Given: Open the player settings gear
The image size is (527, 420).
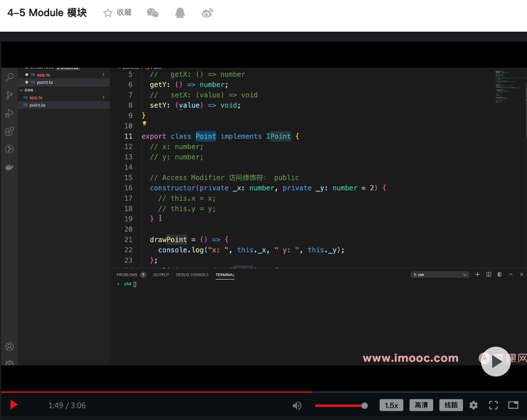Looking at the screenshot, I should click(x=474, y=406).
